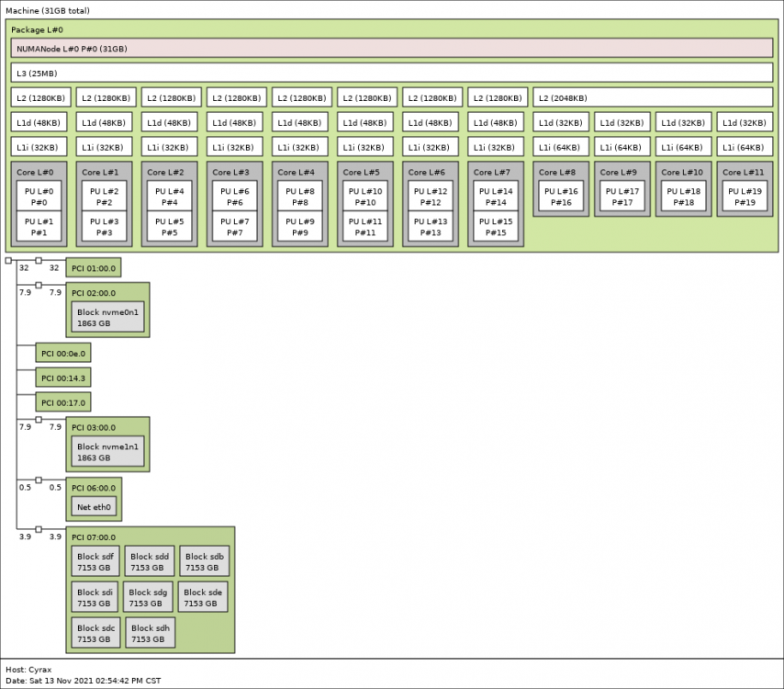Select Block sdb 7153 GB
This screenshot has height=689, width=784.
coord(205,561)
